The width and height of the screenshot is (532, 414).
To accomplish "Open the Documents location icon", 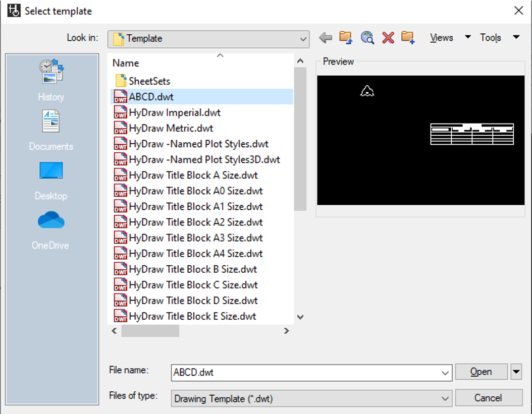I will [x=51, y=121].
